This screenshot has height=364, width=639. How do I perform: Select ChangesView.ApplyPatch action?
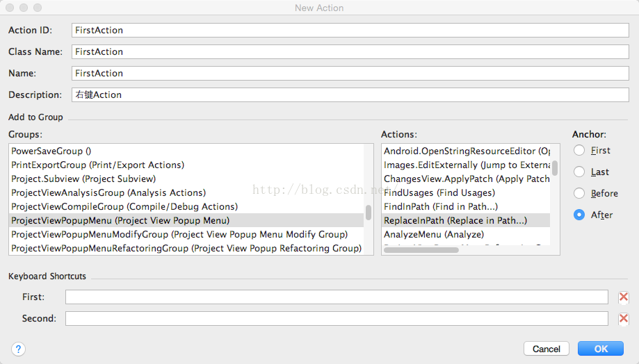click(466, 179)
